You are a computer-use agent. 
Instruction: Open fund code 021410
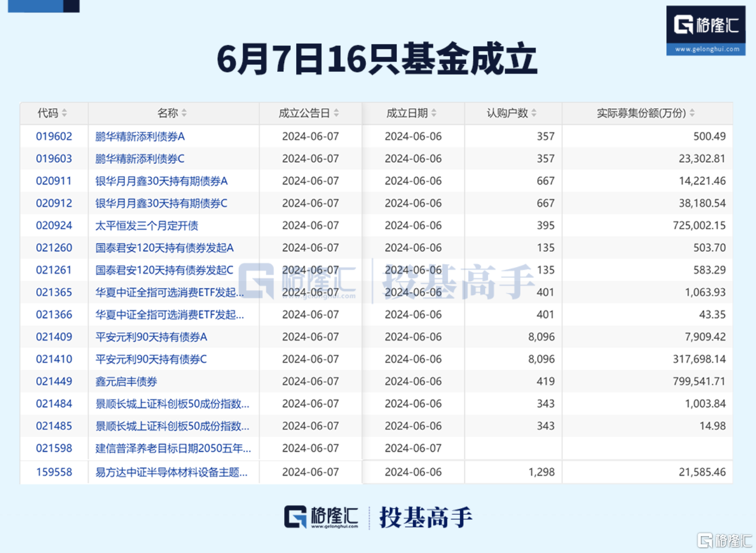54,359
